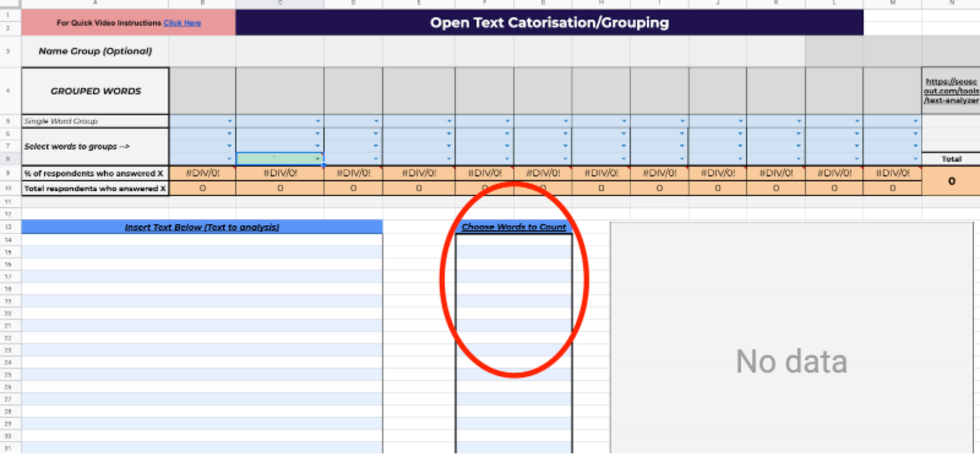
Task: Select total respondents zero cell in column K
Action: [x=776, y=189]
